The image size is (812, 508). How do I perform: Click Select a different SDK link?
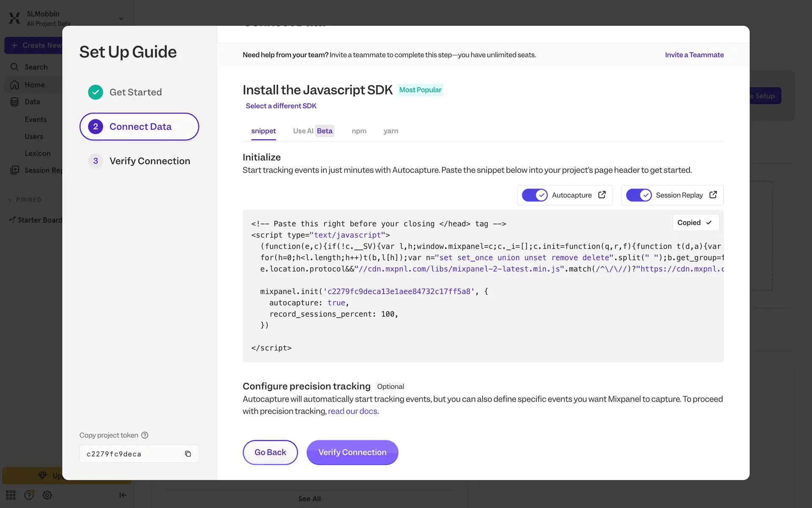click(x=281, y=106)
